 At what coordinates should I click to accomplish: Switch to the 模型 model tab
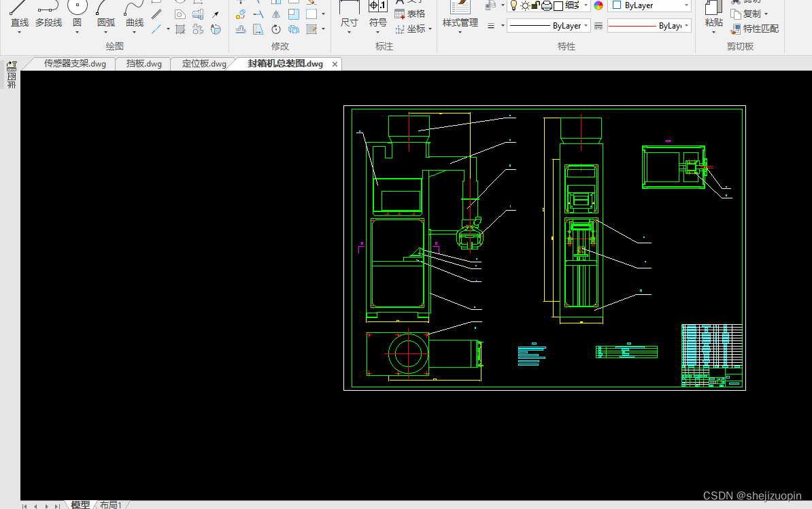click(x=80, y=504)
